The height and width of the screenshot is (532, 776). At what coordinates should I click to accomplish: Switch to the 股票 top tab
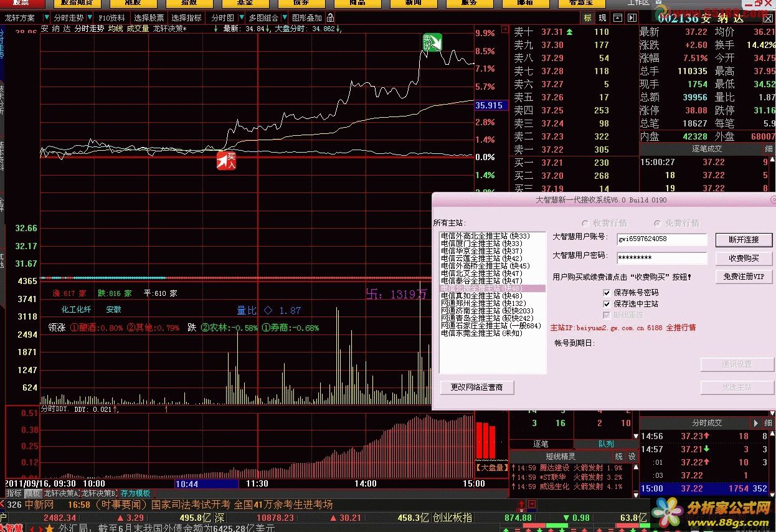pos(21,3)
